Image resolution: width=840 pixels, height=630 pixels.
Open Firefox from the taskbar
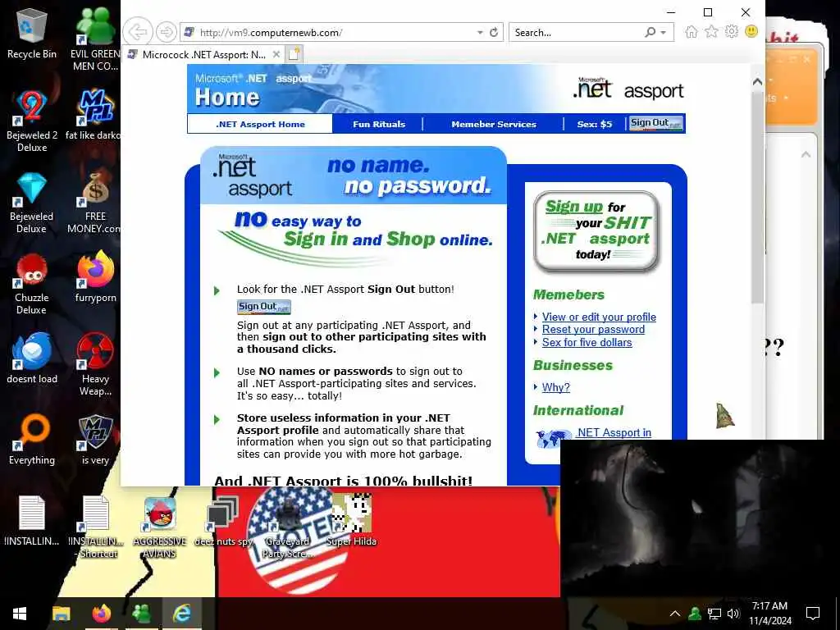point(101,614)
